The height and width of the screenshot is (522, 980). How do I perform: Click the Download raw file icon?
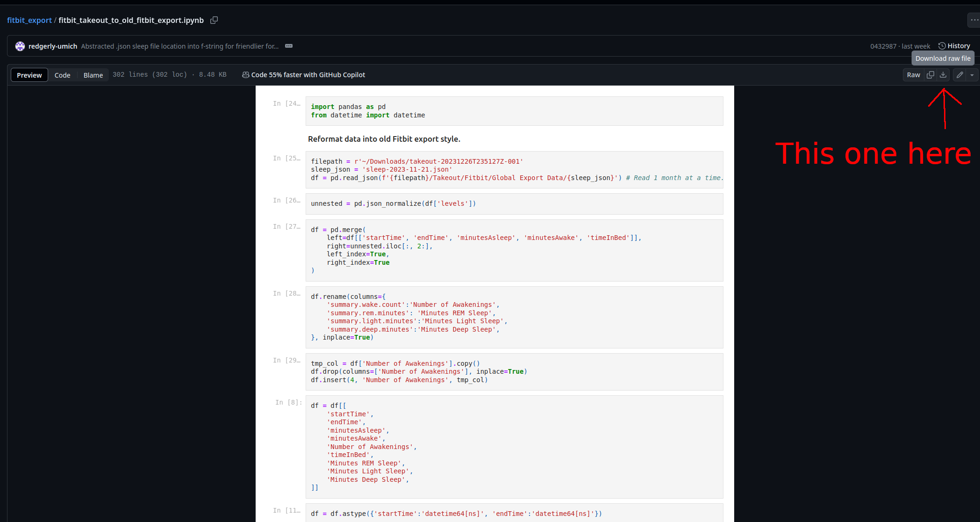click(x=943, y=75)
